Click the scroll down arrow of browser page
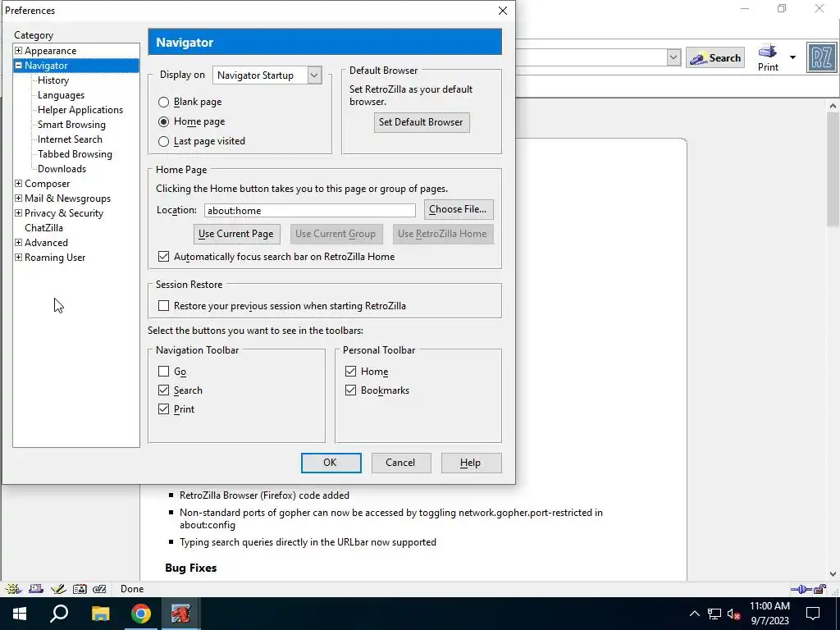 pos(833,573)
